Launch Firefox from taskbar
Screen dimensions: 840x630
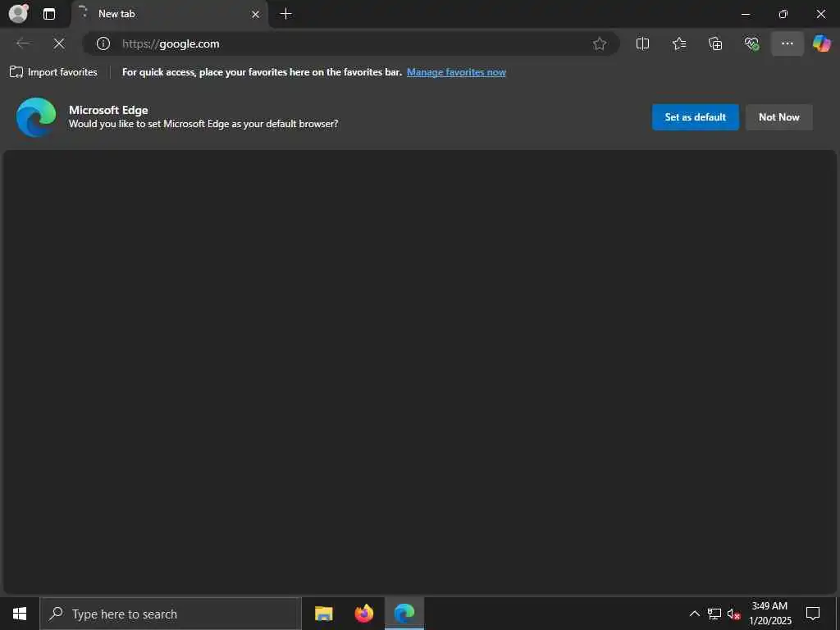pyautogui.click(x=363, y=614)
